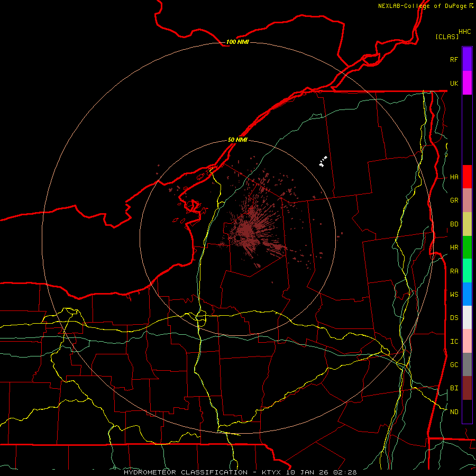476x476 pixels.
Task: Pick the RA light green legend swatch
Action: (467, 271)
